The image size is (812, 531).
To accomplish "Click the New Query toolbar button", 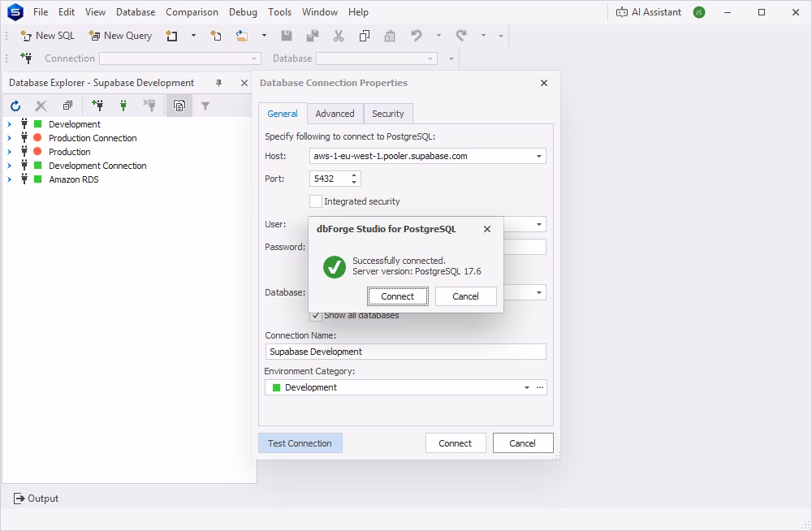I will 120,36.
